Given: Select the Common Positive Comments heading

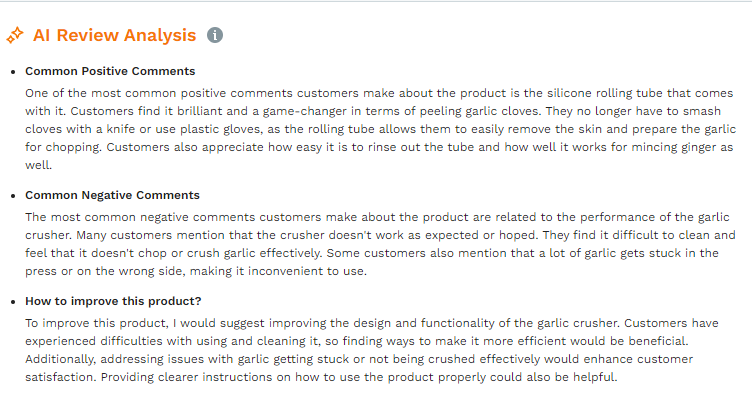Looking at the screenshot, I should pos(110,71).
